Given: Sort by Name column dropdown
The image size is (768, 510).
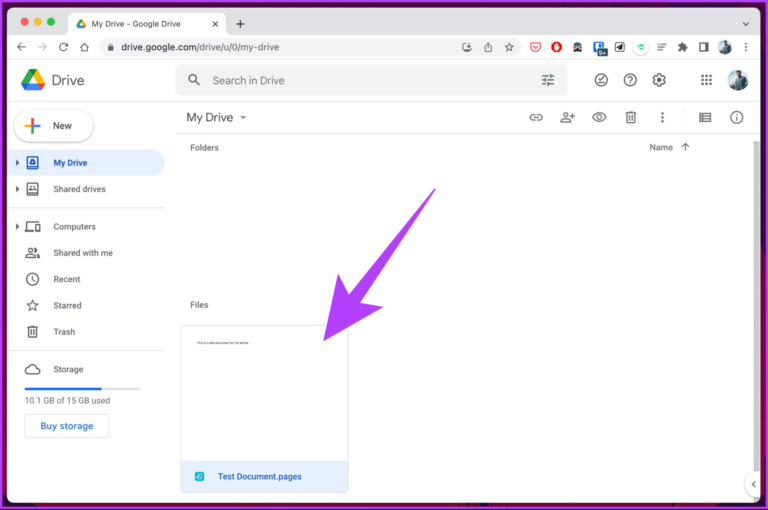Looking at the screenshot, I should (x=661, y=147).
